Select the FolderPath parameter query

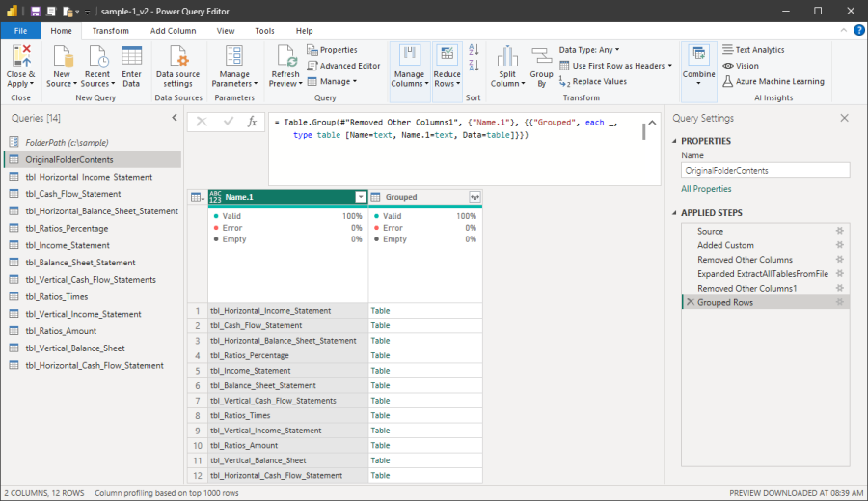tap(92, 143)
